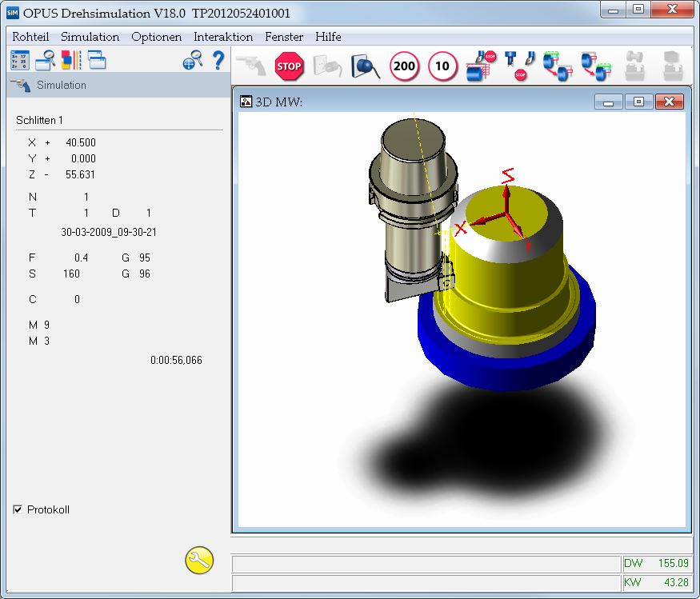Click the Z value 55.631

(80, 174)
